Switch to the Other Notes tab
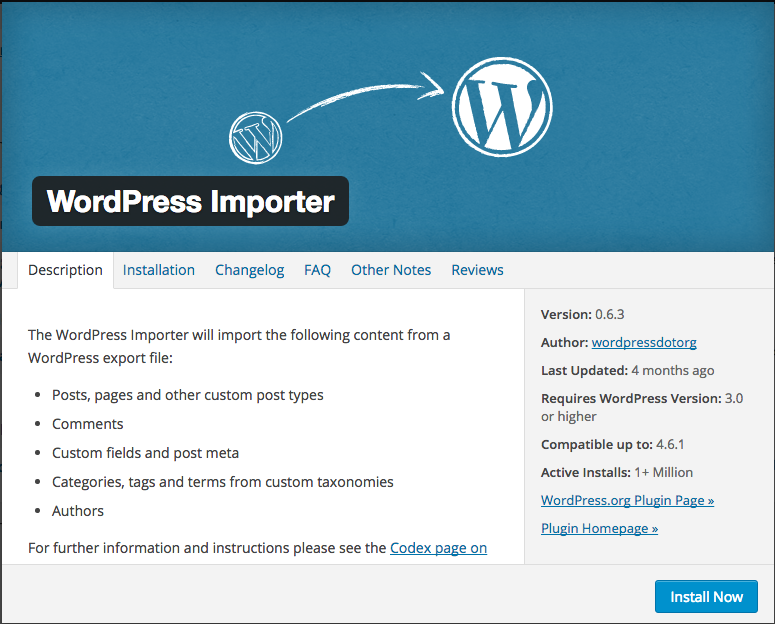775x624 pixels. (391, 270)
